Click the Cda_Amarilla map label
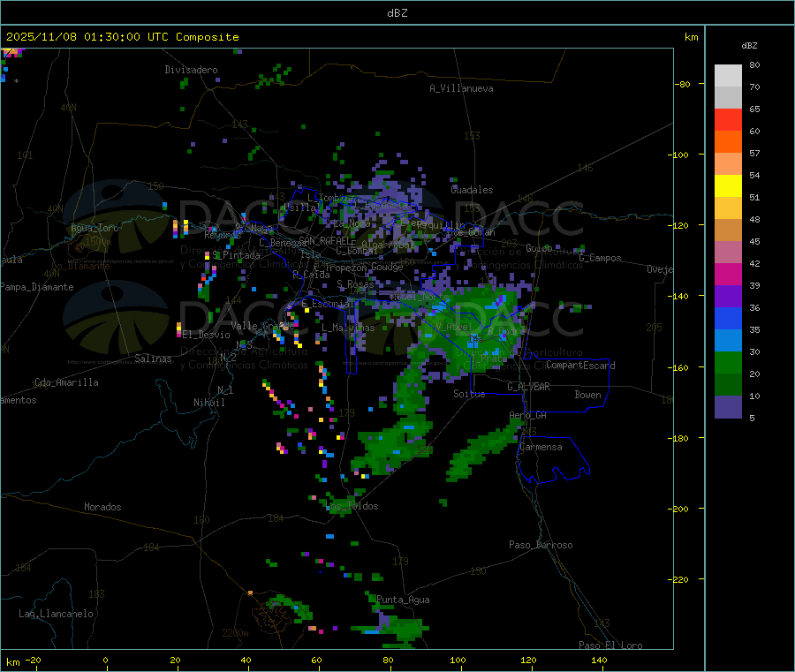 pyautogui.click(x=66, y=382)
